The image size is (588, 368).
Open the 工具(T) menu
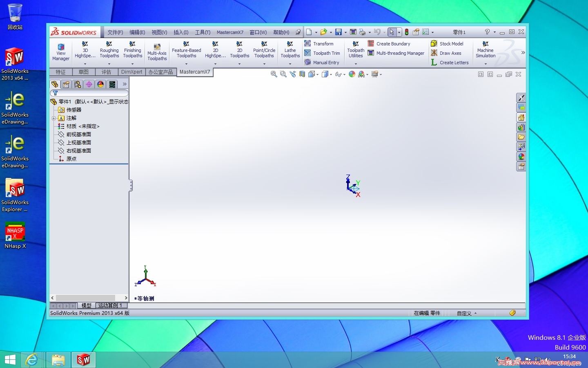pos(203,32)
